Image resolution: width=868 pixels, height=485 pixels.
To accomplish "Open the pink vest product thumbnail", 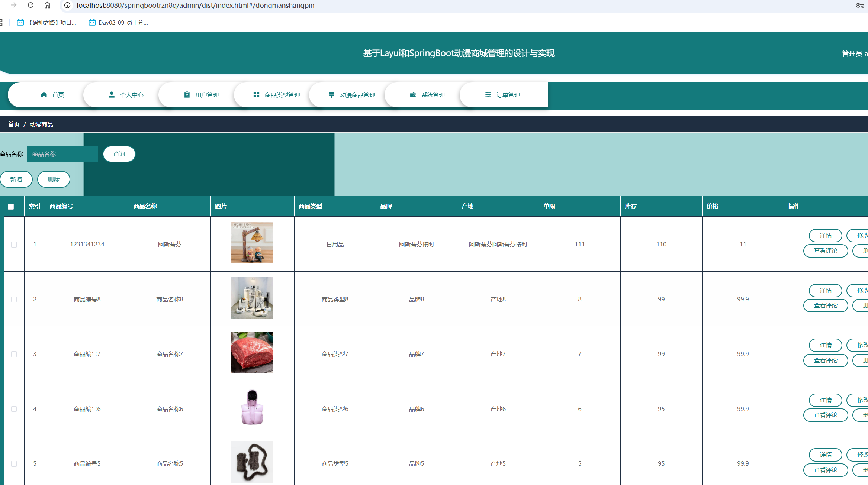I will pos(252,407).
